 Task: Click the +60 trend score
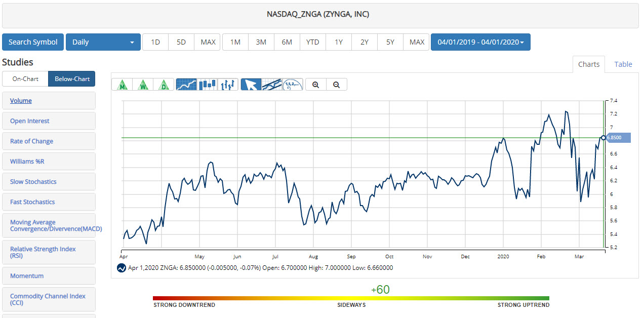380,290
